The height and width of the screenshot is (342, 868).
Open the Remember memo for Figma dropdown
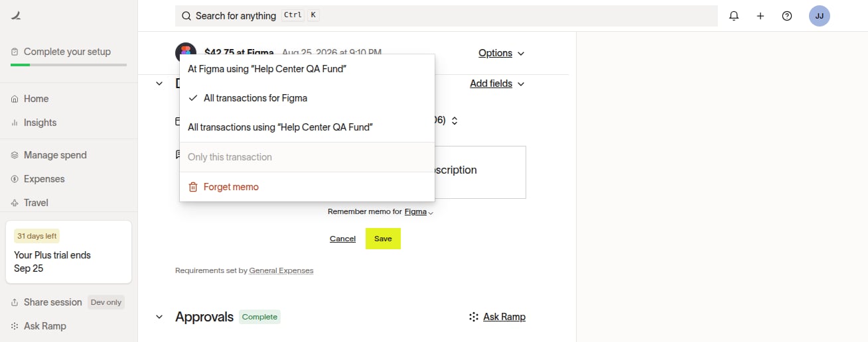(x=419, y=212)
